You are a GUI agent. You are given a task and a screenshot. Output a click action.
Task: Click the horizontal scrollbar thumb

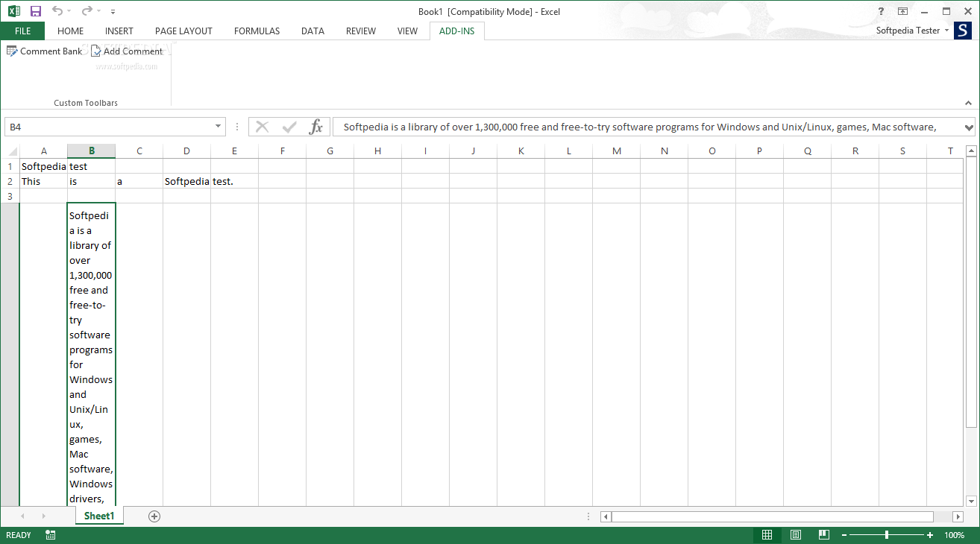[x=773, y=516]
